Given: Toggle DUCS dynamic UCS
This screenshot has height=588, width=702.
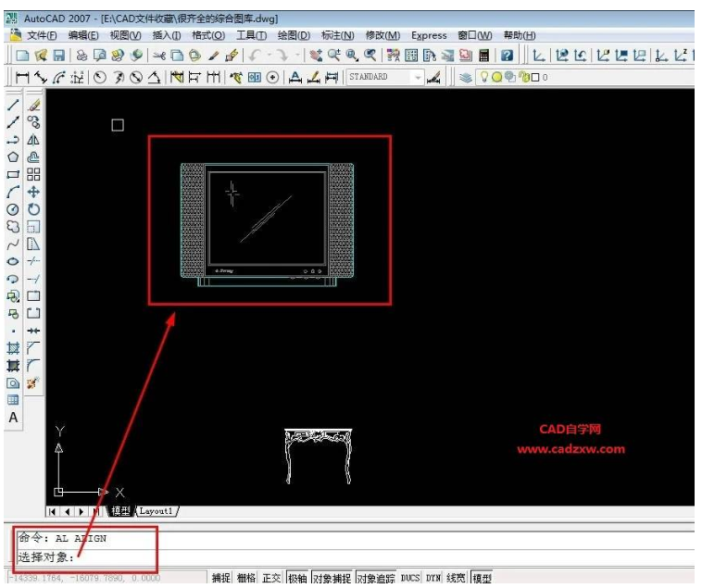Looking at the screenshot, I should (410, 578).
